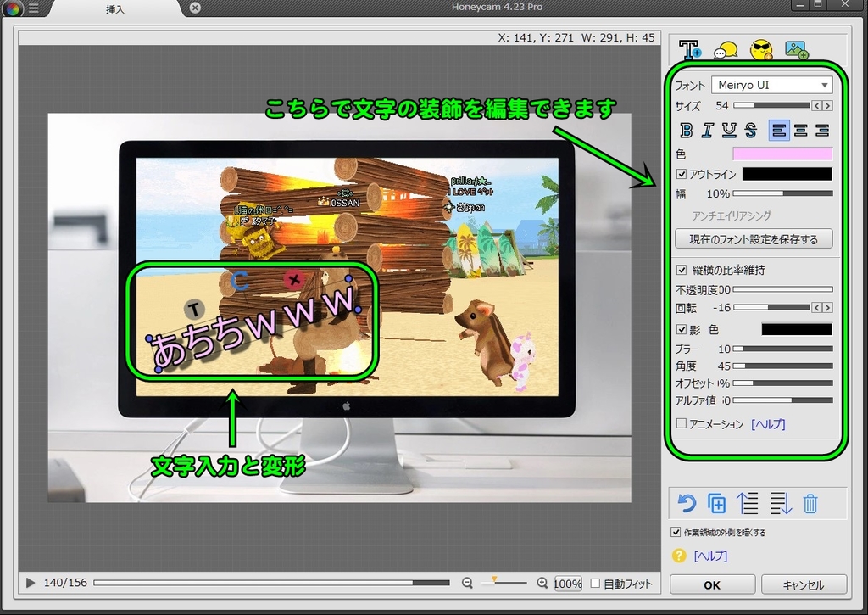
Task: Increase rotation with right stepper arrow
Action: click(827, 307)
